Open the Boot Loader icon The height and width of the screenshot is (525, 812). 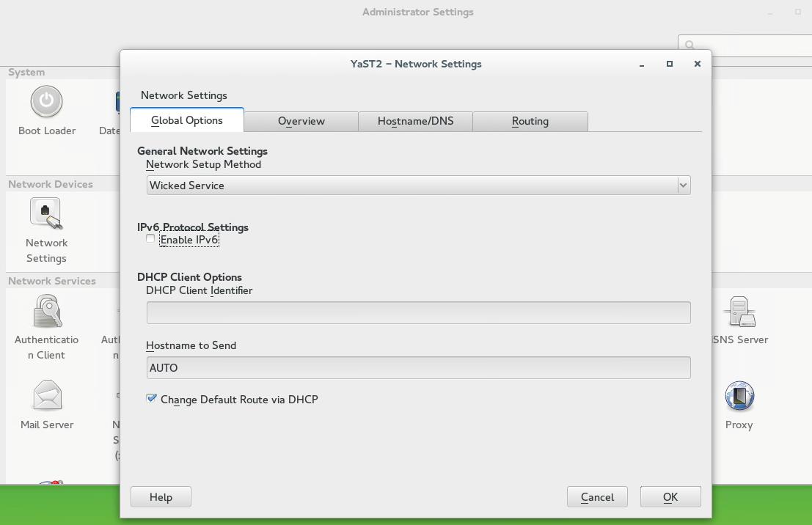pyautogui.click(x=46, y=103)
